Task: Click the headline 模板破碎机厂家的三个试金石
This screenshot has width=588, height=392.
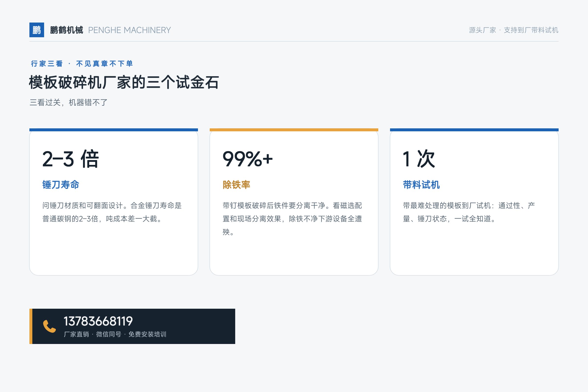Action: (x=124, y=82)
